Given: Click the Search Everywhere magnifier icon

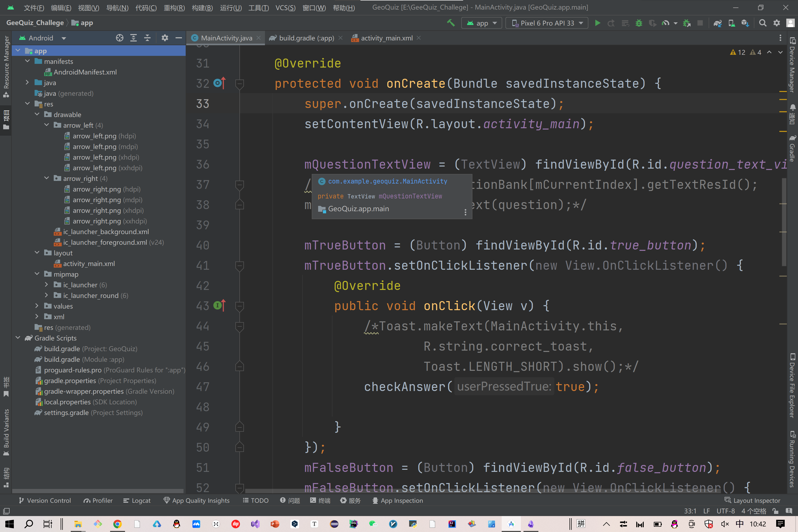Looking at the screenshot, I should click(x=763, y=23).
